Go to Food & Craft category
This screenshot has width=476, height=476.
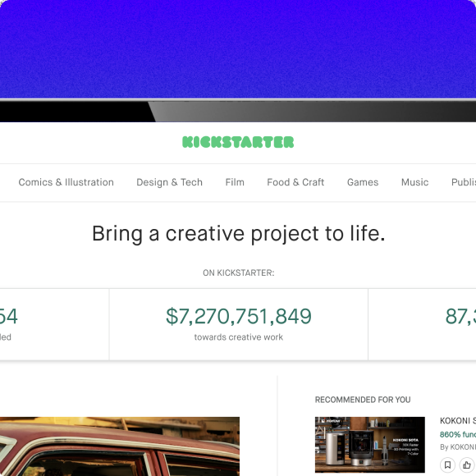point(295,182)
